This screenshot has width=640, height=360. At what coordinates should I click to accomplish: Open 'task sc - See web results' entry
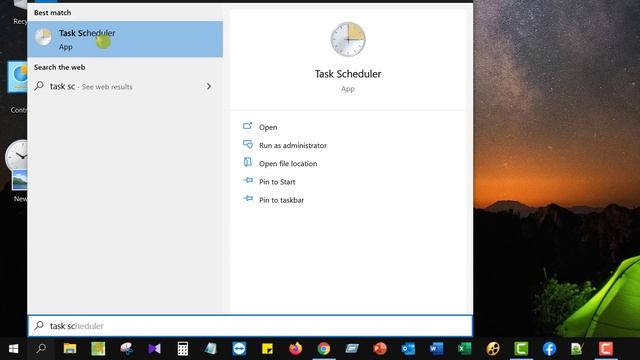coord(125,87)
